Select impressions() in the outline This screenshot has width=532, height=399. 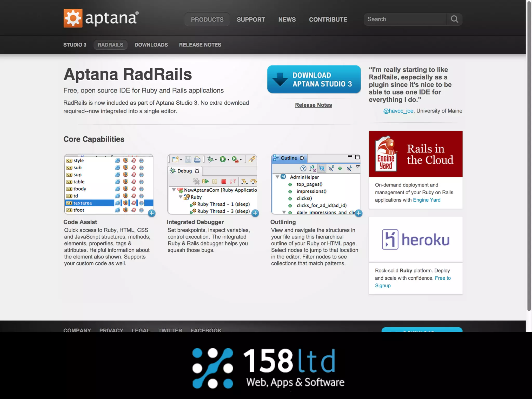click(311, 191)
